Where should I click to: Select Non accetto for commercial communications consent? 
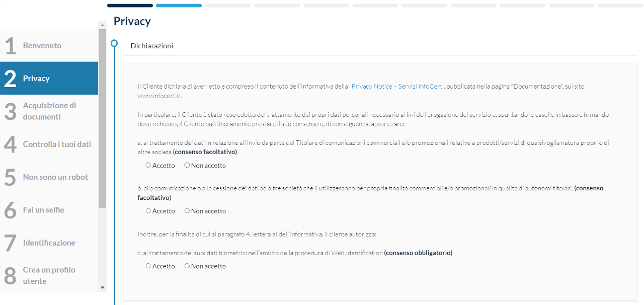(x=187, y=165)
